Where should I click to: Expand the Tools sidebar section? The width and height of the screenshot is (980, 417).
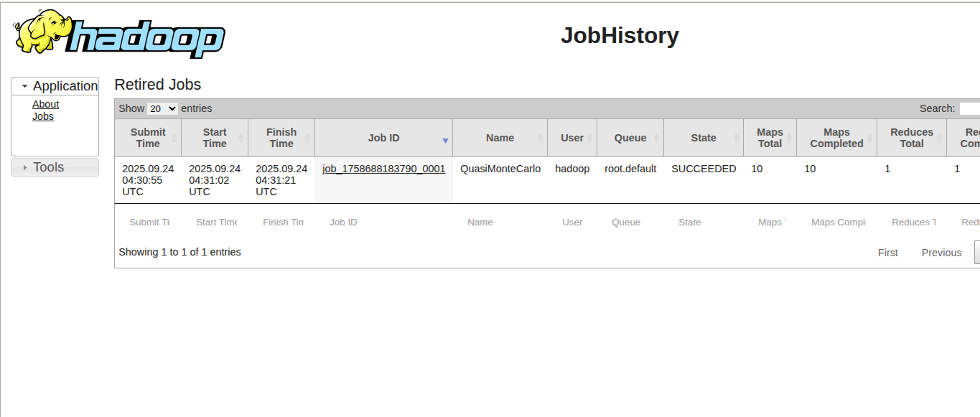[25, 167]
